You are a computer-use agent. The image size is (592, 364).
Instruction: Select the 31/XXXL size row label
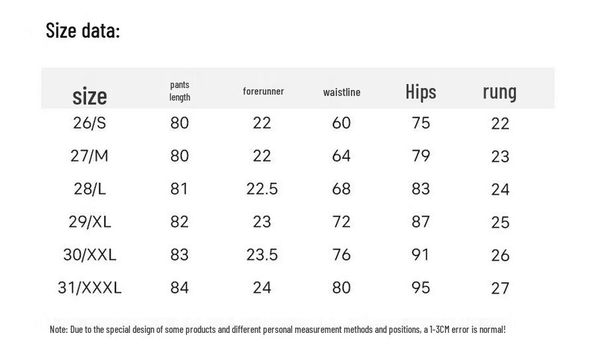pos(89,288)
